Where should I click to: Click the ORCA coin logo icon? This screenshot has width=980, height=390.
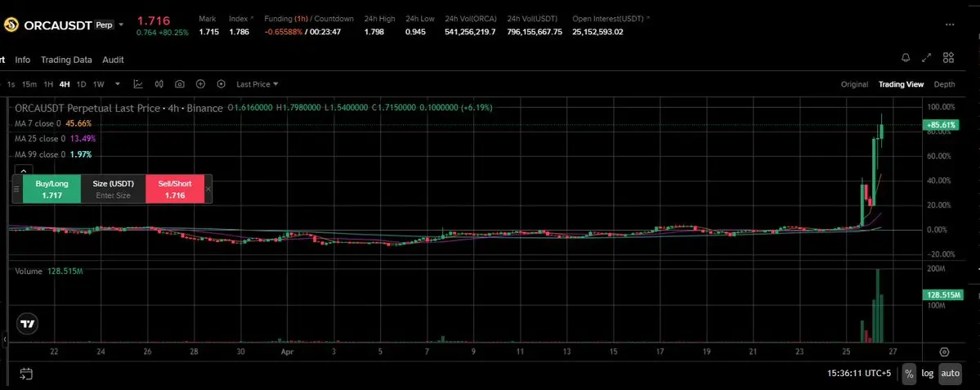point(11,25)
